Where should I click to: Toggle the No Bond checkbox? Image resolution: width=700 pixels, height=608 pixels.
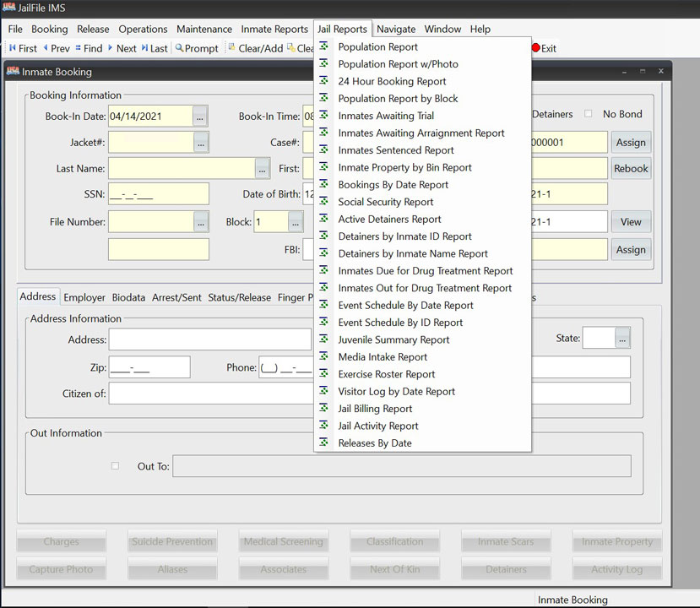[x=589, y=114]
